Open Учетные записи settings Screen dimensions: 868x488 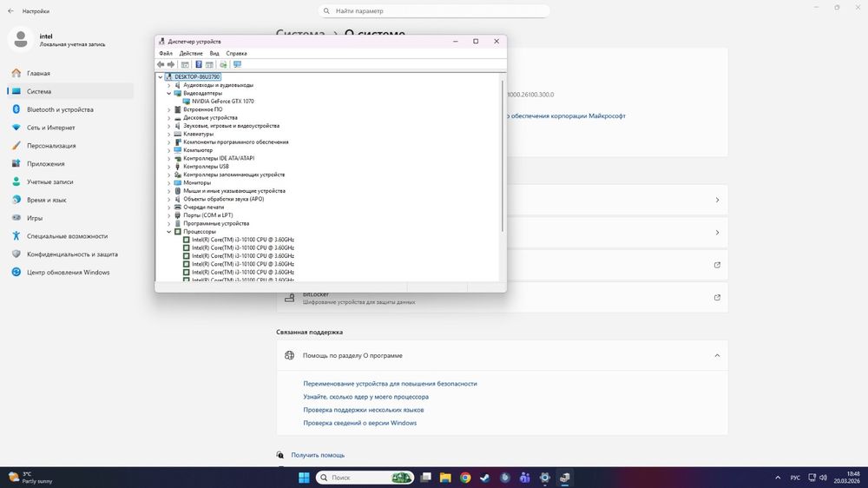tap(69, 181)
